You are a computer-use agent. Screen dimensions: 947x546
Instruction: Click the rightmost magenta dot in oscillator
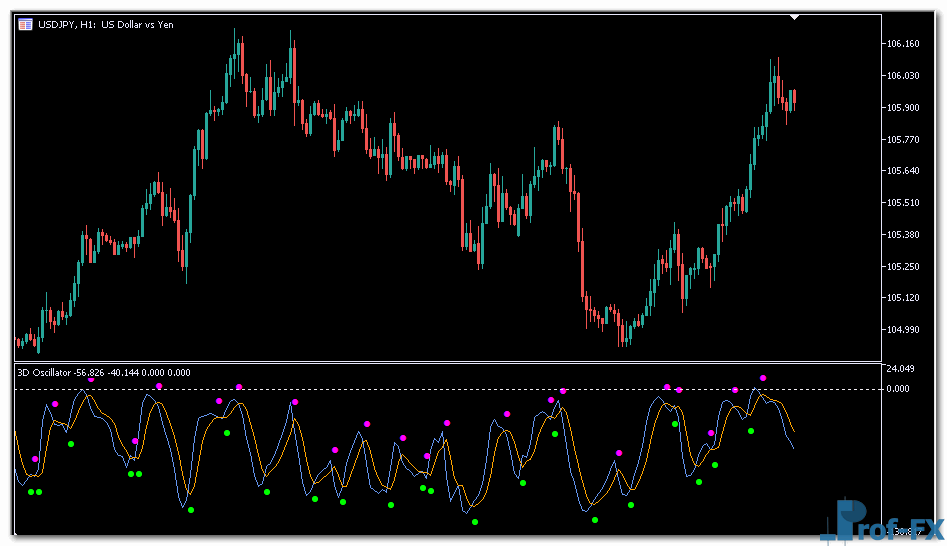pyautogui.click(x=763, y=378)
